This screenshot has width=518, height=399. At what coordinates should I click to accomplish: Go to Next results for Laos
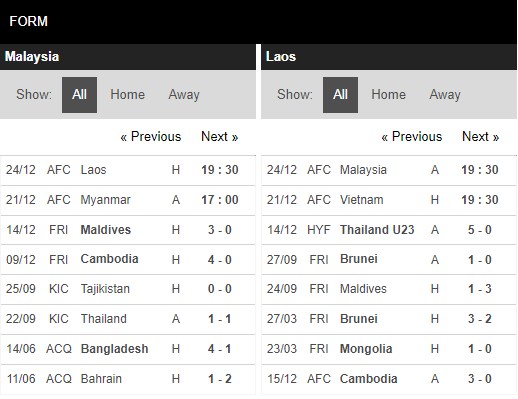[x=481, y=137]
